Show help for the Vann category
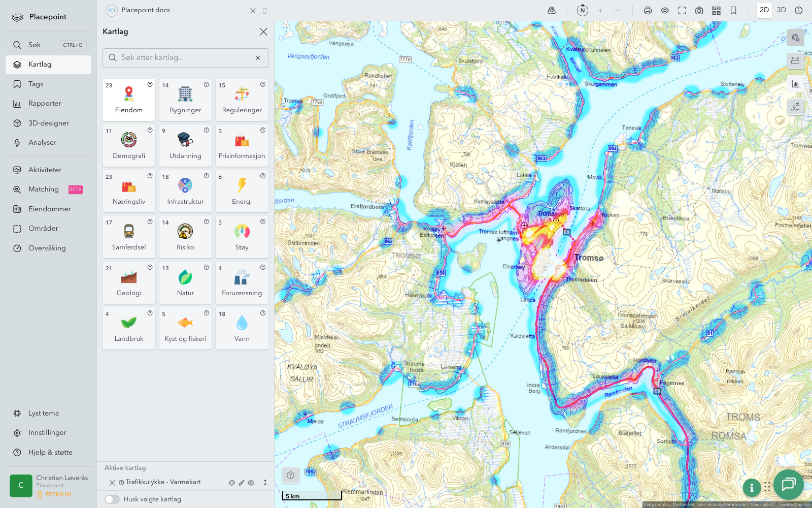 263,313
